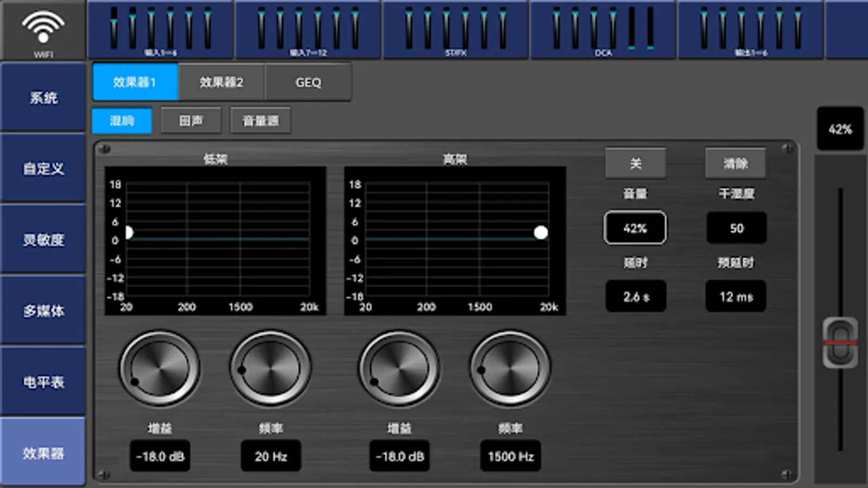Image resolution: width=868 pixels, height=488 pixels.
Task: Switch to the 效果器1 tab
Action: pos(135,82)
